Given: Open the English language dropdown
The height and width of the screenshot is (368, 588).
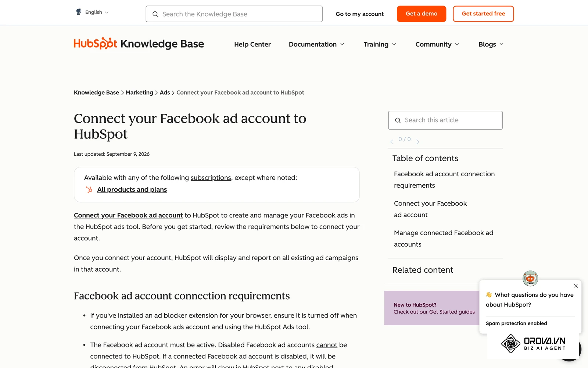Looking at the screenshot, I should 97,12.
